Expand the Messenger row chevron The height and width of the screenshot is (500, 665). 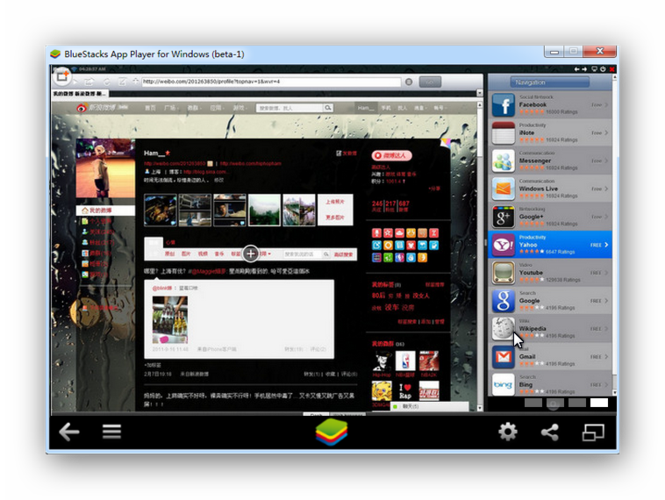pos(606,161)
